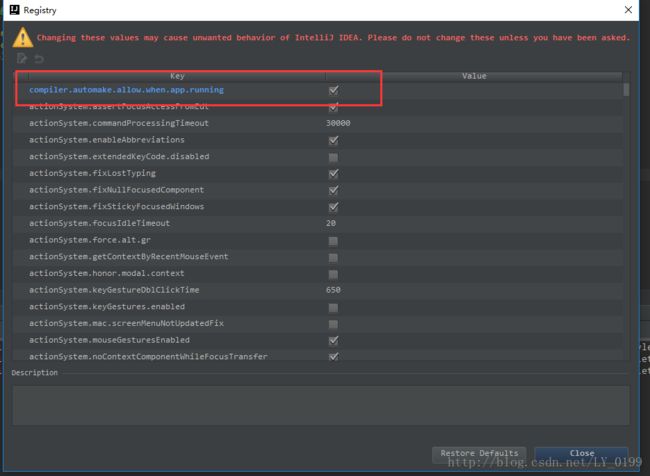Check the actionSystem.honor.modal.context checkbox
Image resolution: width=650 pixels, height=476 pixels.
[333, 274]
